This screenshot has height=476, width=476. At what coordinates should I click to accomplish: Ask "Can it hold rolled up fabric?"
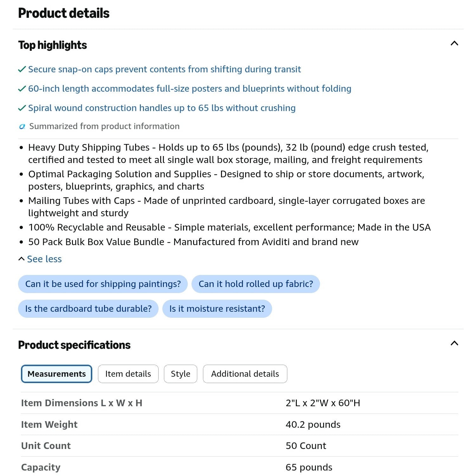click(256, 284)
